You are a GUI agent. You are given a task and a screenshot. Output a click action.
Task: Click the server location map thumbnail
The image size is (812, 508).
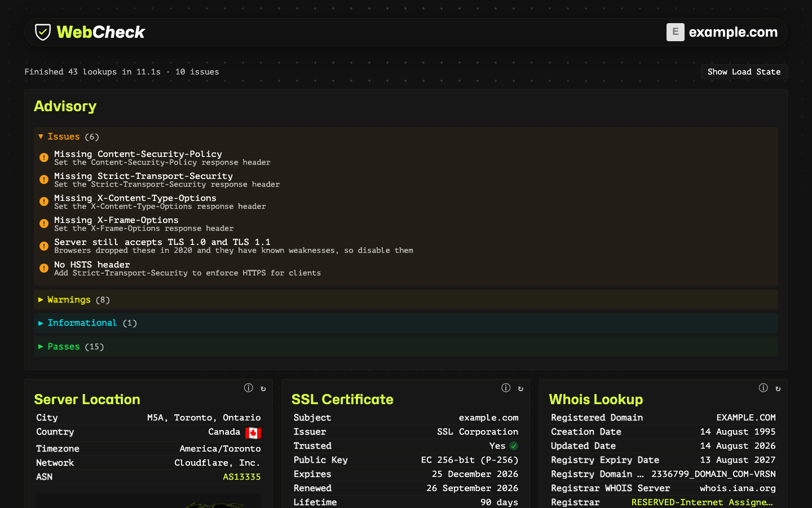tap(149, 501)
